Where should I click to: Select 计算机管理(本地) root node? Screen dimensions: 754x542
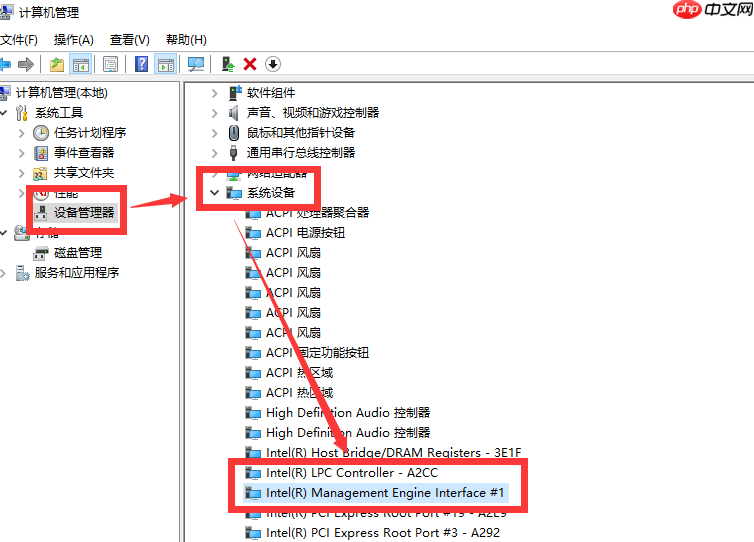(x=62, y=93)
